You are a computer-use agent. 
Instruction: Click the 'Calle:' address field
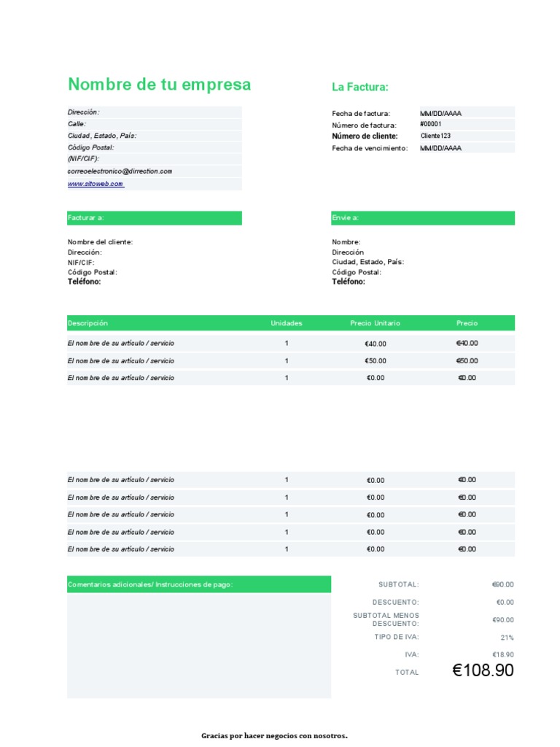(x=77, y=124)
